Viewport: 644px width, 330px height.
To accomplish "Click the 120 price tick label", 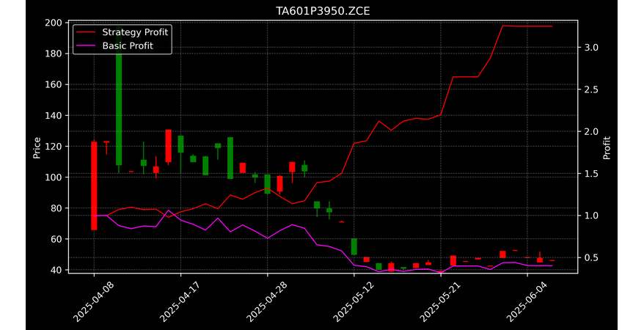I will pyautogui.click(x=54, y=147).
